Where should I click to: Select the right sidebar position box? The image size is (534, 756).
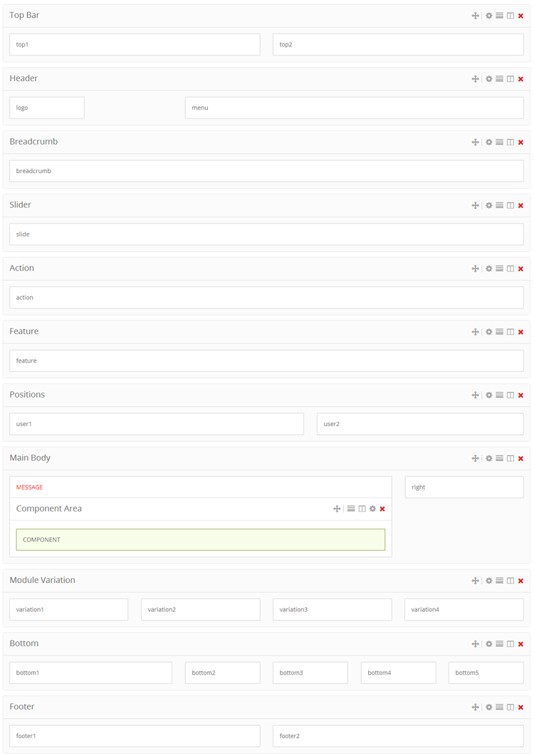[x=464, y=487]
